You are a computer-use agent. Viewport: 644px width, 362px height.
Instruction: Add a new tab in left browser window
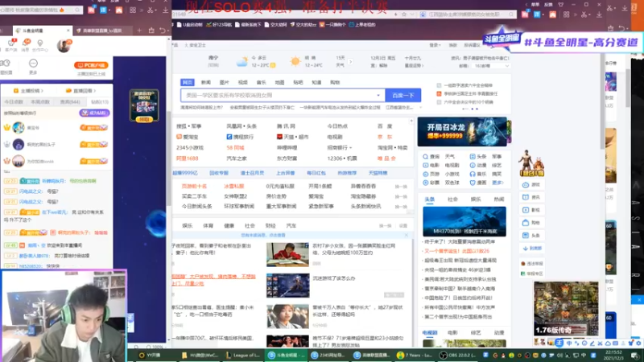tap(139, 31)
